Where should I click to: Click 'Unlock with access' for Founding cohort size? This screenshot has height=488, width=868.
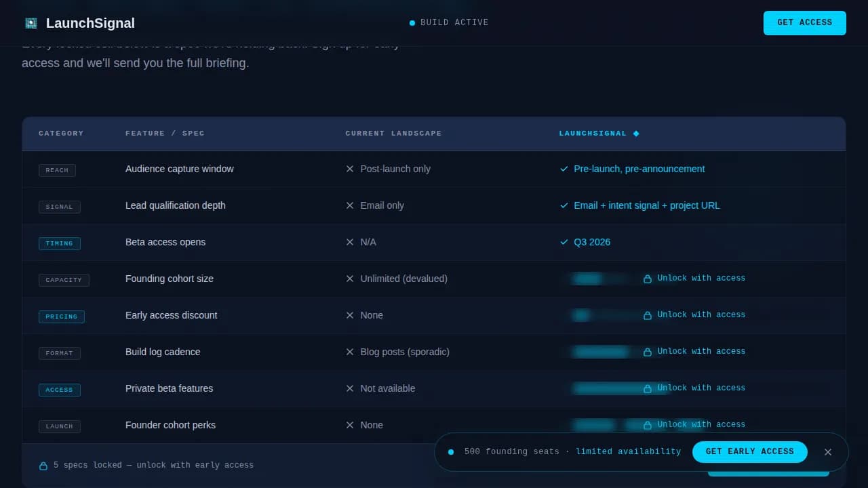point(701,279)
